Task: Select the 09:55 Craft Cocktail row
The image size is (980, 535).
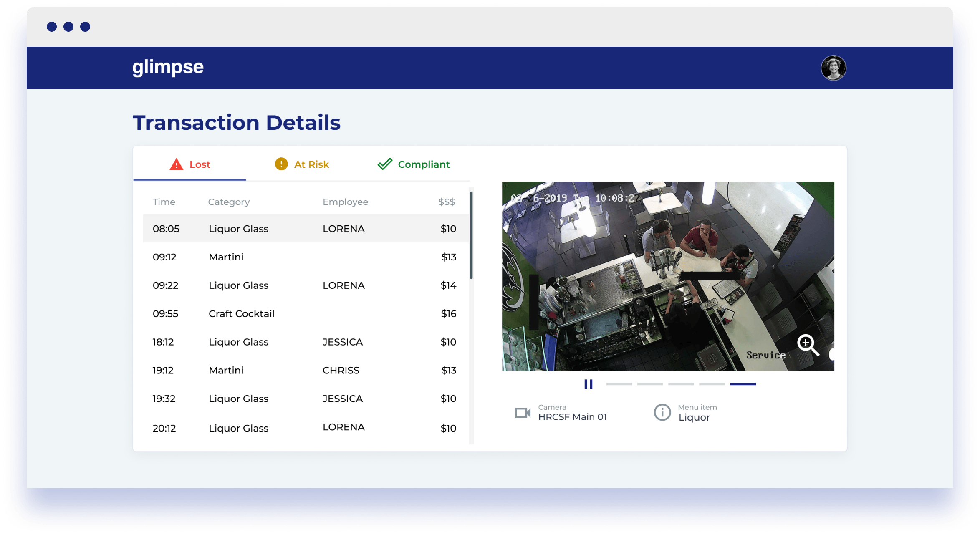Action: click(306, 314)
